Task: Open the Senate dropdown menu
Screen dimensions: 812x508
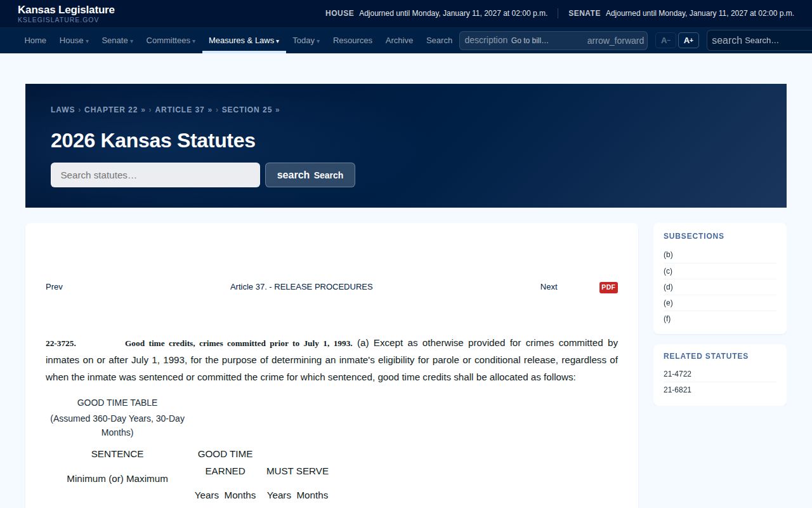Action: coord(117,40)
